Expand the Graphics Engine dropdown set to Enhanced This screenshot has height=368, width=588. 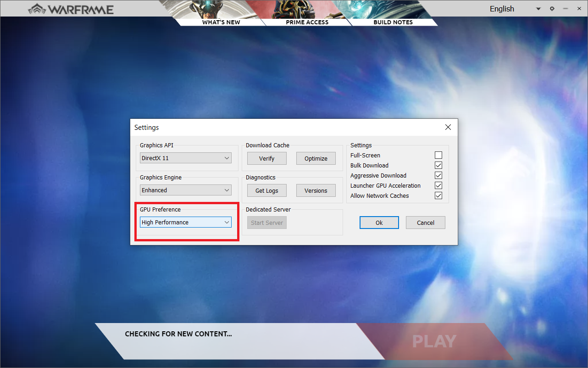tap(186, 190)
